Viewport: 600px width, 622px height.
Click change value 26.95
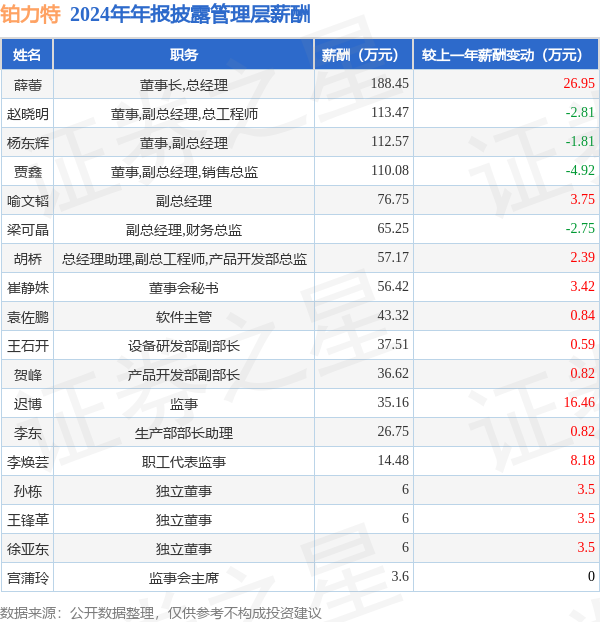pyautogui.click(x=579, y=83)
